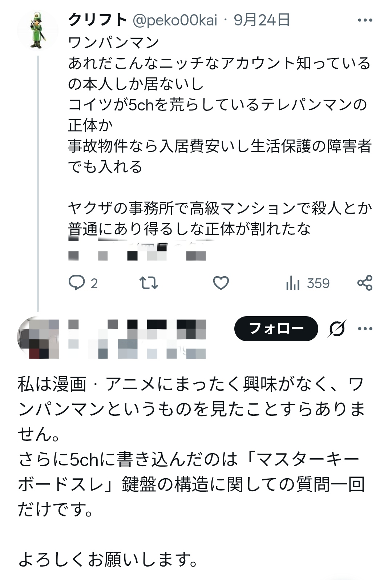Open the 9月24日 timestamp
This screenshot has height=580, width=392.
262,20
